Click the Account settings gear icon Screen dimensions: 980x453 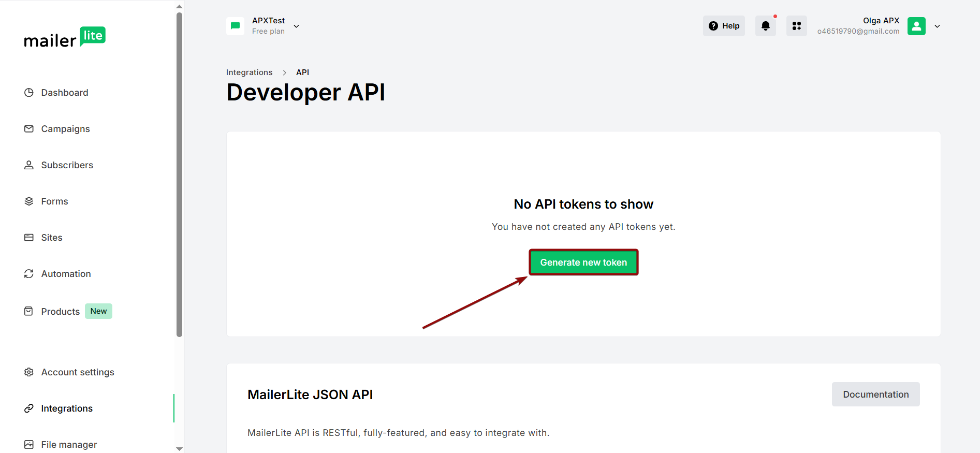pyautogui.click(x=29, y=372)
